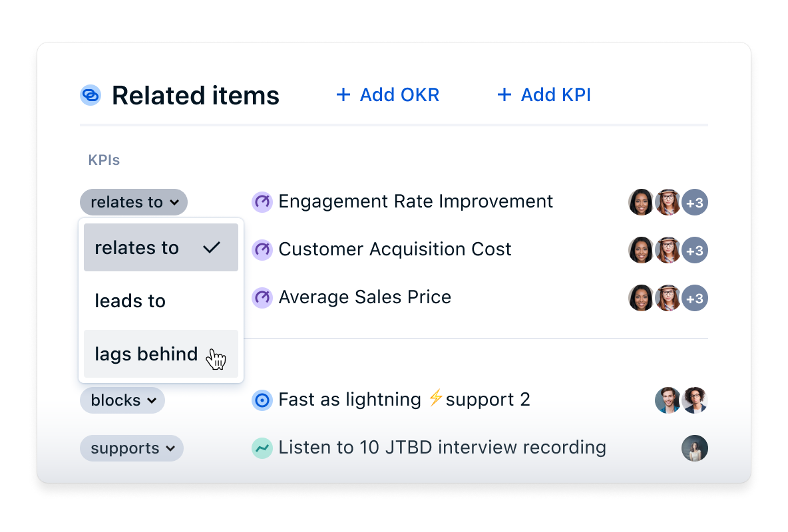Open the single avatar on Listen to 10 JTBD
The width and height of the screenshot is (788, 532).
point(695,448)
